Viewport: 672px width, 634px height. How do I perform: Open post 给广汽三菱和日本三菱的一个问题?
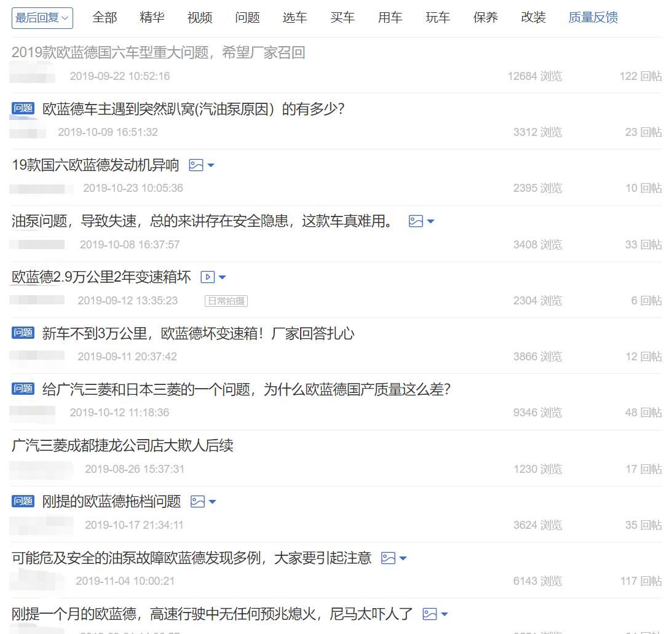(247, 390)
